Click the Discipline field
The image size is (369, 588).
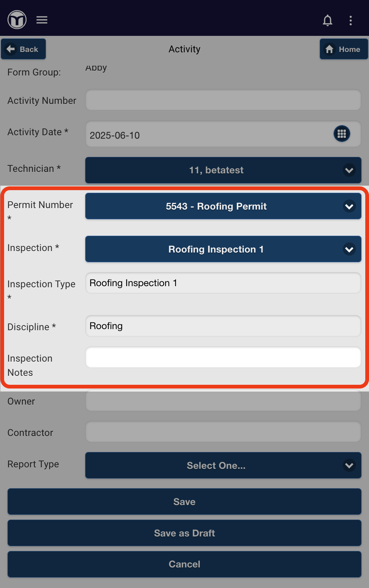(x=223, y=326)
